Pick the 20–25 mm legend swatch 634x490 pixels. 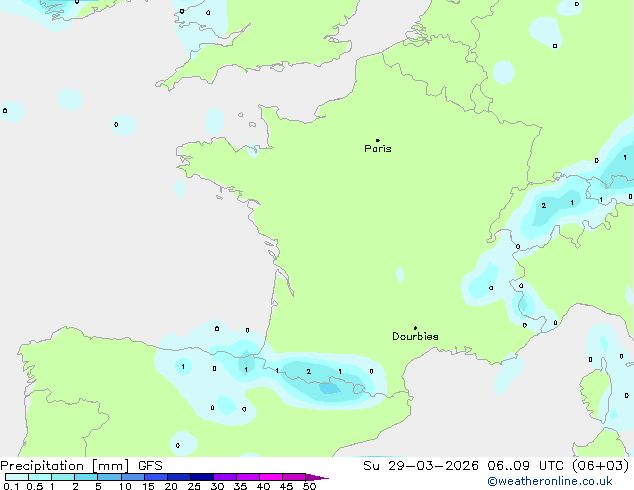[x=178, y=477]
